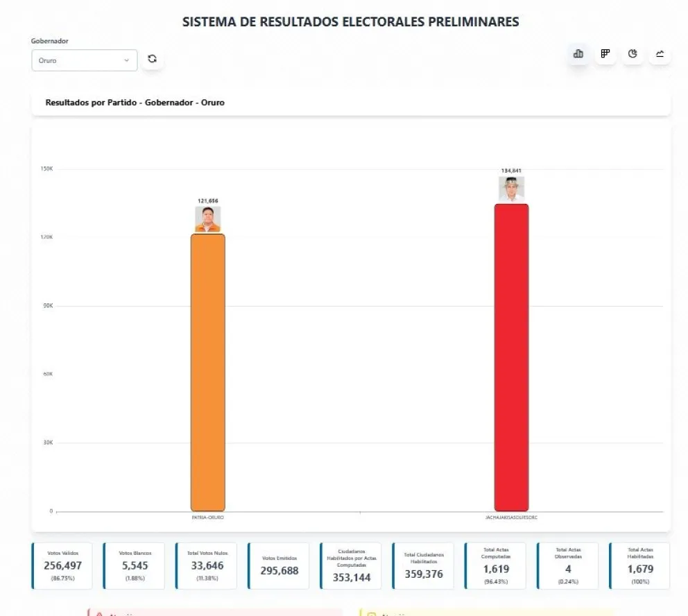Viewport: 688px width, 616px height.
Task: Click the Total Votos Nulos card
Action: tap(207, 565)
